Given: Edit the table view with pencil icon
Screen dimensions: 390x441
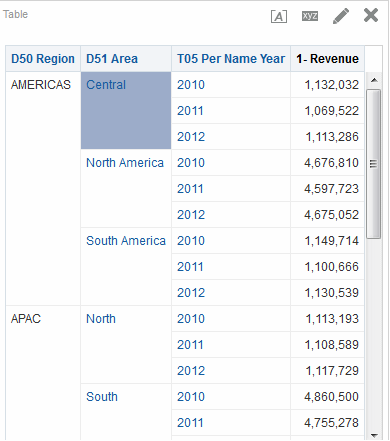Looking at the screenshot, I should (341, 16).
